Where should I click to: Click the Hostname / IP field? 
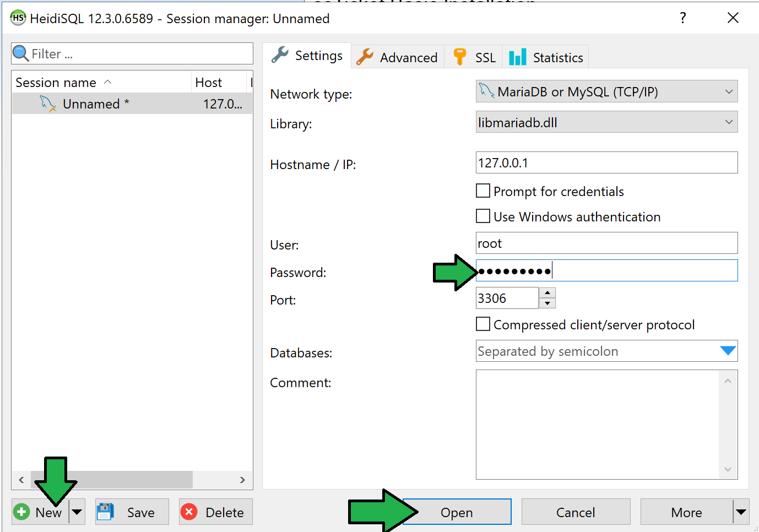606,162
